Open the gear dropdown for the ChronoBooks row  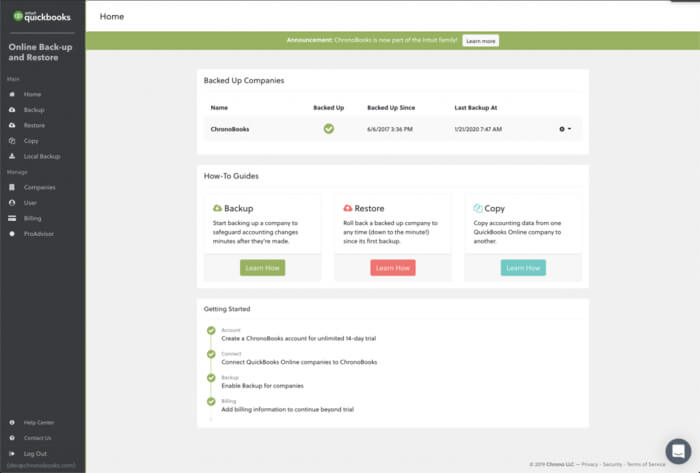point(565,129)
